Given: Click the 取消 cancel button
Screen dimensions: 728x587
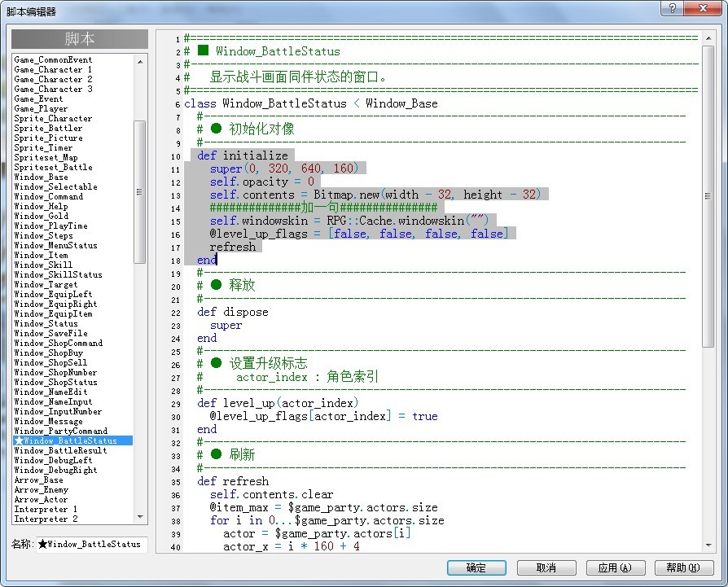Looking at the screenshot, I should [x=546, y=567].
